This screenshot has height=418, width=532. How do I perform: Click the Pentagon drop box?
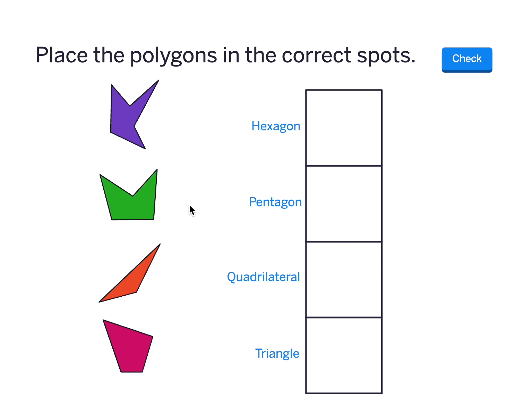pos(344,203)
